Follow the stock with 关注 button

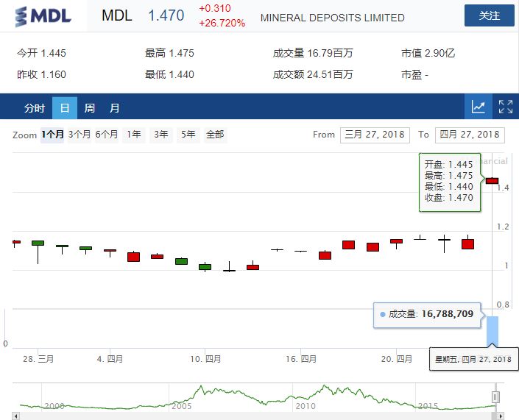point(490,15)
